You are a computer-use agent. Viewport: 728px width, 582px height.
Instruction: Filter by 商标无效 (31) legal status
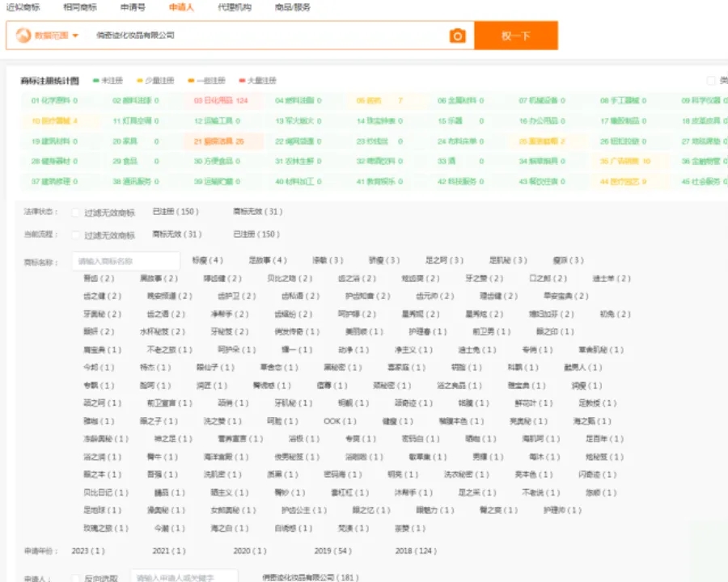(258, 212)
